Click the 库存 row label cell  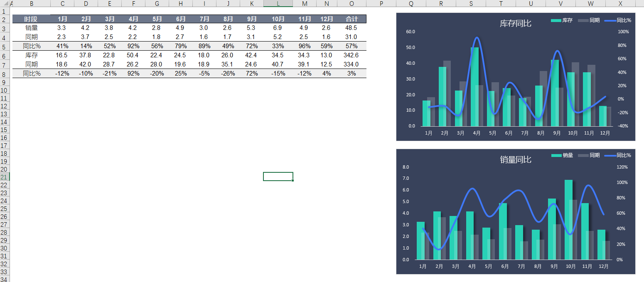coord(31,55)
